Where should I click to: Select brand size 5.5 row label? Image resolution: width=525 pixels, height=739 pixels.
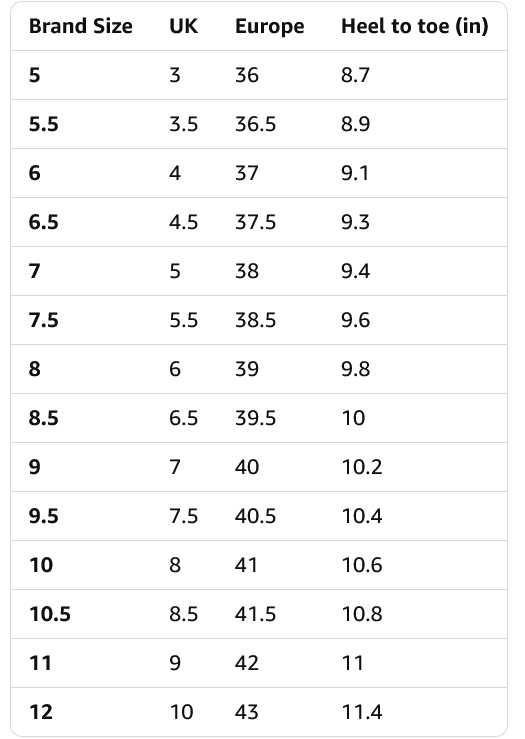point(43,124)
